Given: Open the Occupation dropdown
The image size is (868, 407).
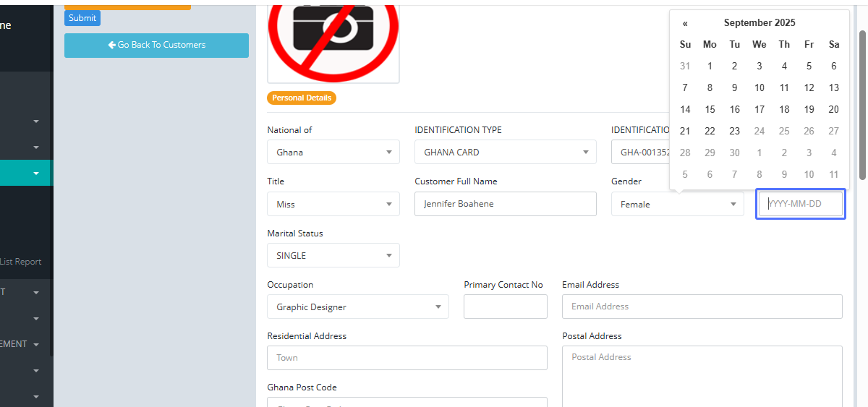Looking at the screenshot, I should pos(357,307).
